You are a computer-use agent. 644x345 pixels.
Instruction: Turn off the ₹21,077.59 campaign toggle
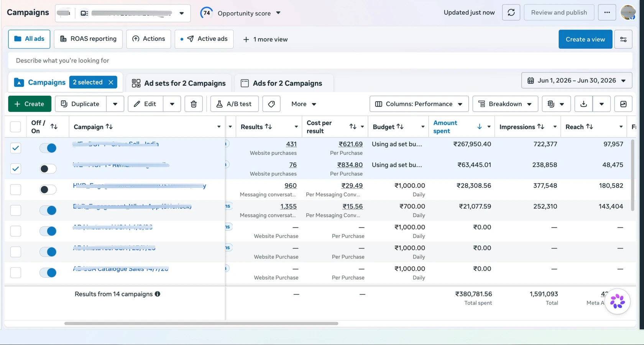click(48, 210)
